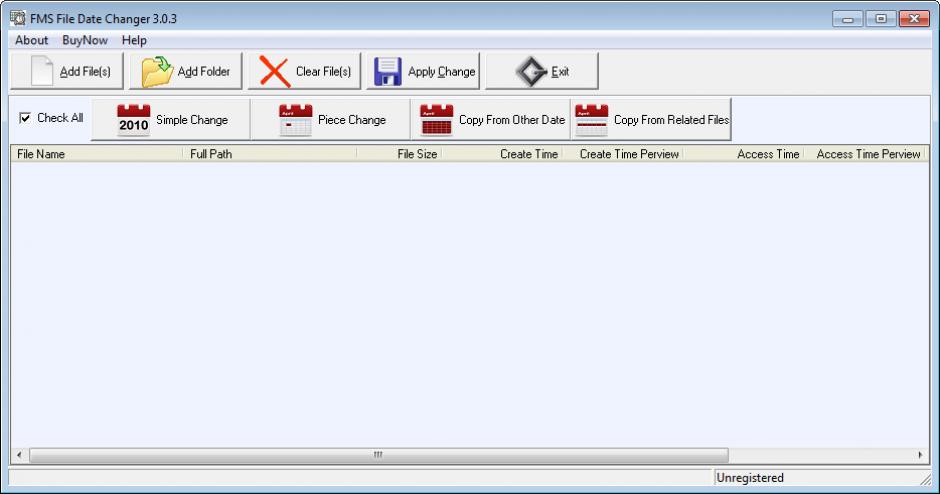This screenshot has height=494, width=940.
Task: Click the scrollbar left arrow
Action: 19,455
